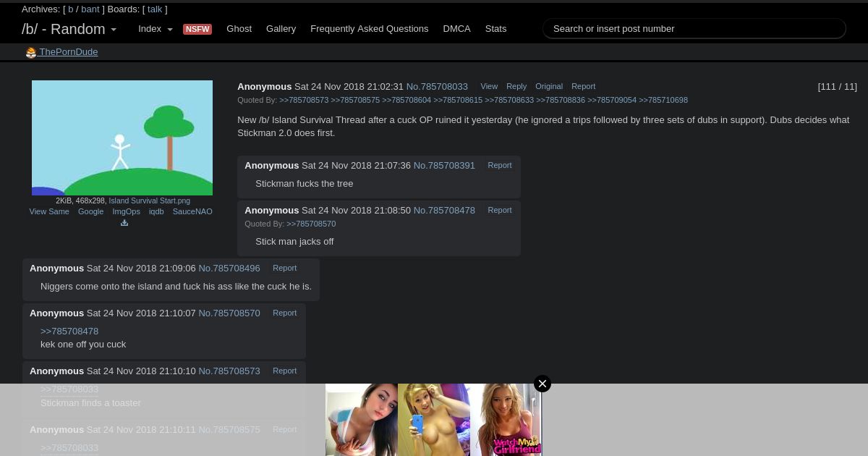Follow quoted-by link >>785708573 in OP
Viewport: 868px width, 456px height.
pos(304,101)
